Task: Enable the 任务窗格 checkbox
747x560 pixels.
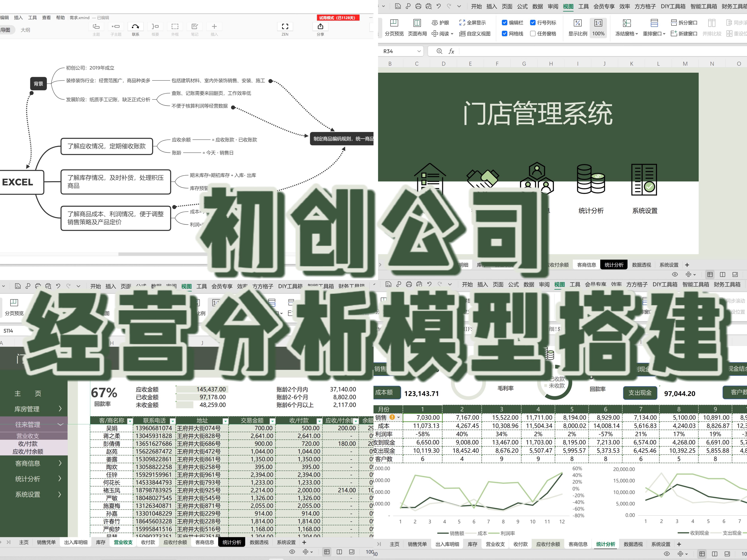Action: pos(533,34)
